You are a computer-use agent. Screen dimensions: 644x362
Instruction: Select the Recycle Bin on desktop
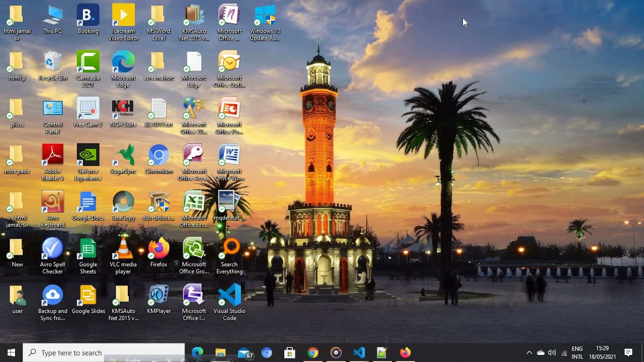tap(53, 66)
